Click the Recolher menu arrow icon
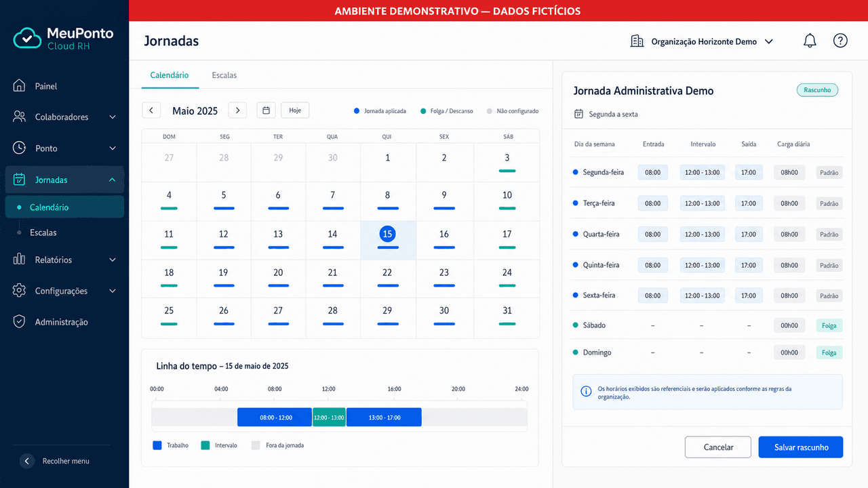This screenshot has height=488, width=868. click(27, 461)
